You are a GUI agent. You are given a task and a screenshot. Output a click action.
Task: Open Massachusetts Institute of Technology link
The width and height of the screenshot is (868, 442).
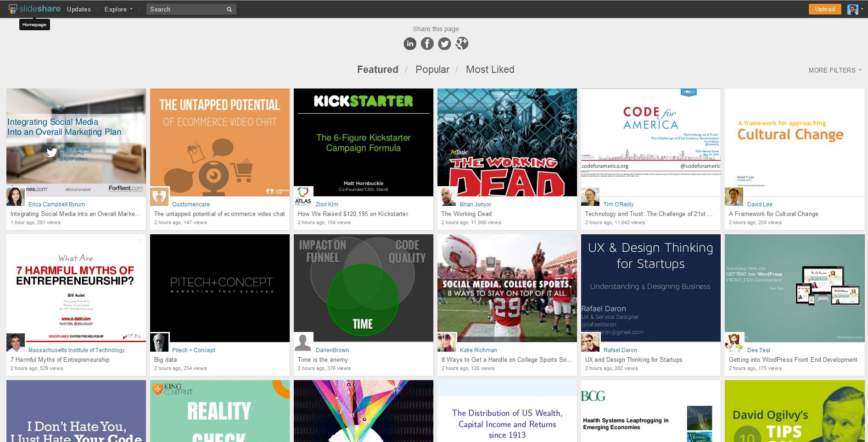click(76, 350)
